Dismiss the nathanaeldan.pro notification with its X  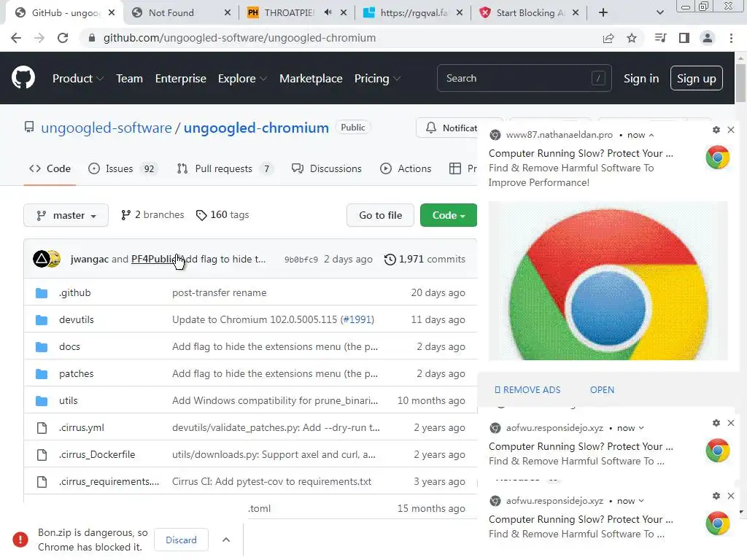(x=731, y=130)
